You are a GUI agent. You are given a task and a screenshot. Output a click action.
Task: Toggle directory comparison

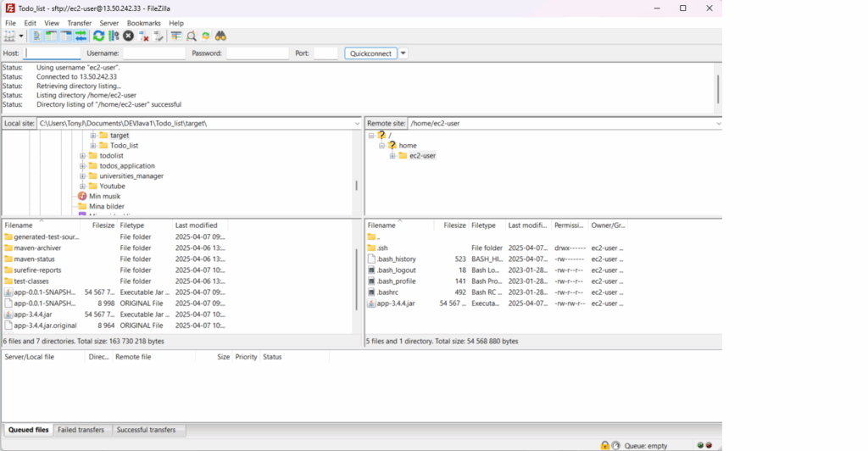click(191, 36)
